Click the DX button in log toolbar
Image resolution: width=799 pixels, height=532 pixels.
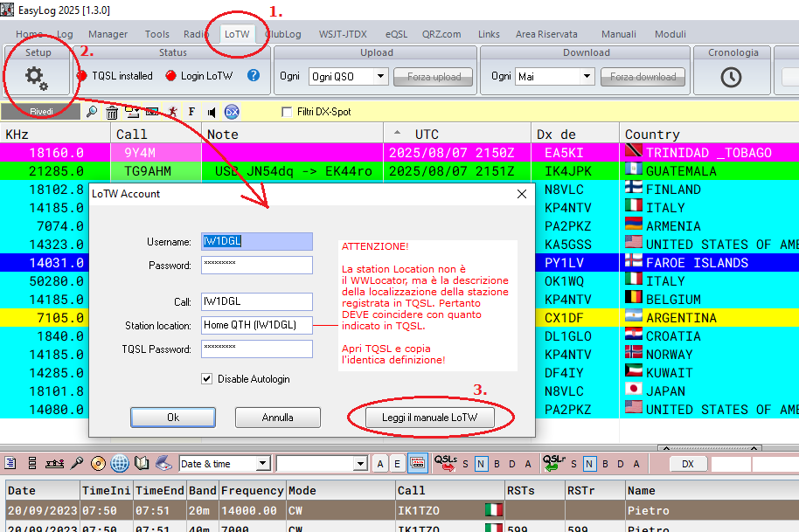[688, 464]
